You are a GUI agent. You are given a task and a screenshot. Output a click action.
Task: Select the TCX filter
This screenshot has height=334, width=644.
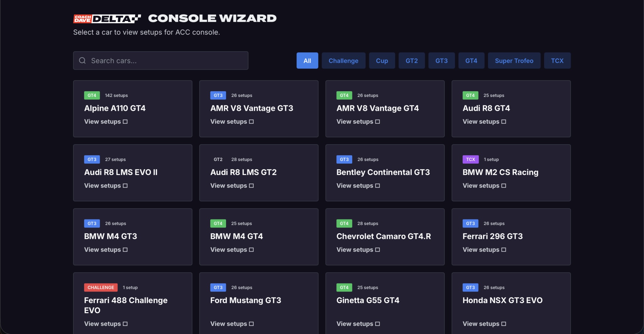coord(557,60)
